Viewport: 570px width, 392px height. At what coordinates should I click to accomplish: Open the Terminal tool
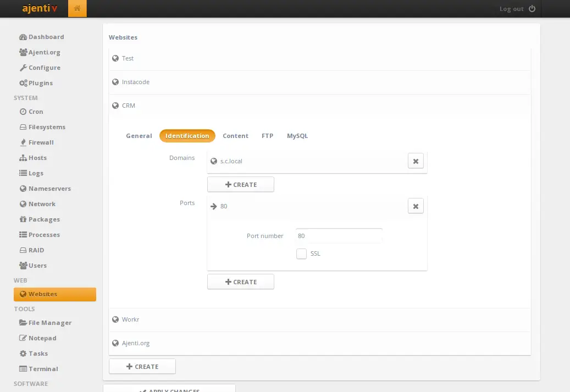[x=42, y=369]
